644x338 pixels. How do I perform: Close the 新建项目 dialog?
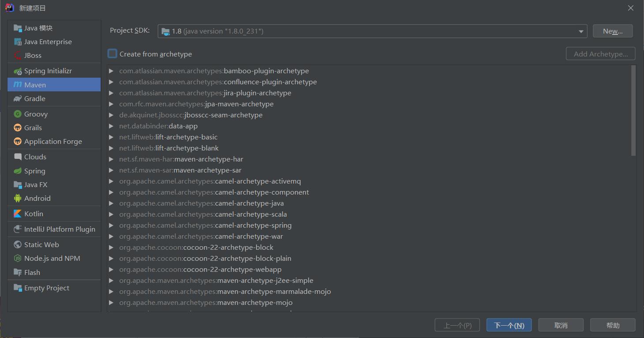631,8
